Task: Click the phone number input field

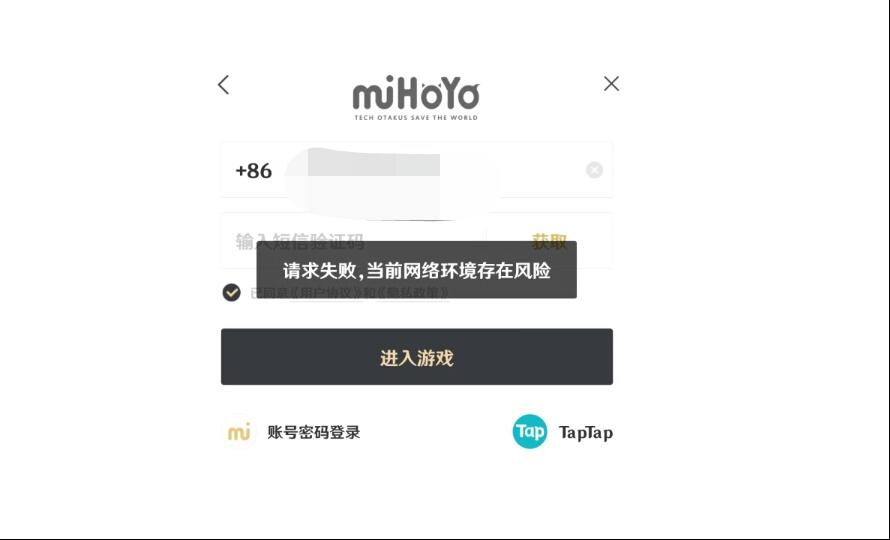Action: (x=417, y=170)
